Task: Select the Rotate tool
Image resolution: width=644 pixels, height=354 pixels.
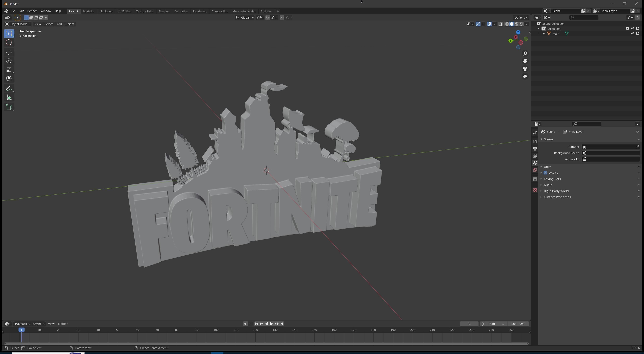Action: point(9,61)
